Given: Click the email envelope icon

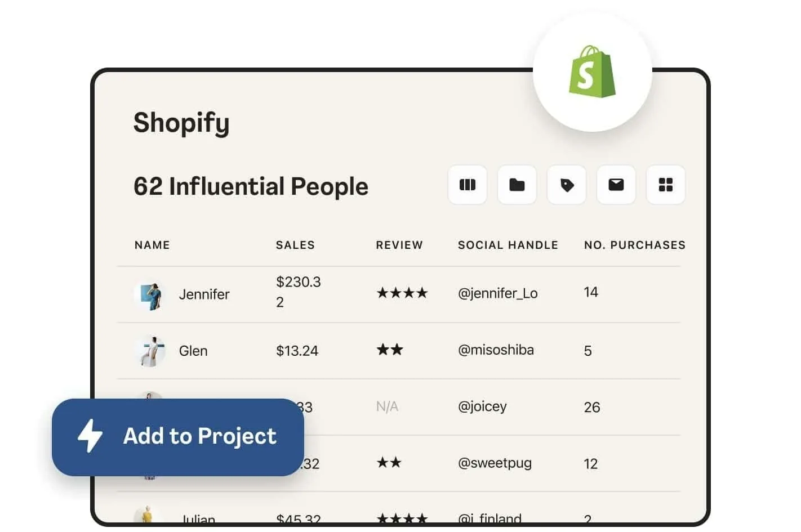Looking at the screenshot, I should point(616,185).
